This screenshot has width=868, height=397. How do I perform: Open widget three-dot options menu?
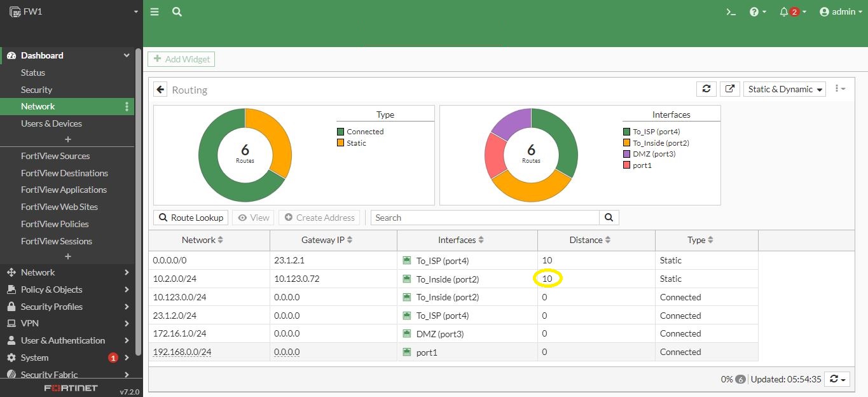point(839,89)
